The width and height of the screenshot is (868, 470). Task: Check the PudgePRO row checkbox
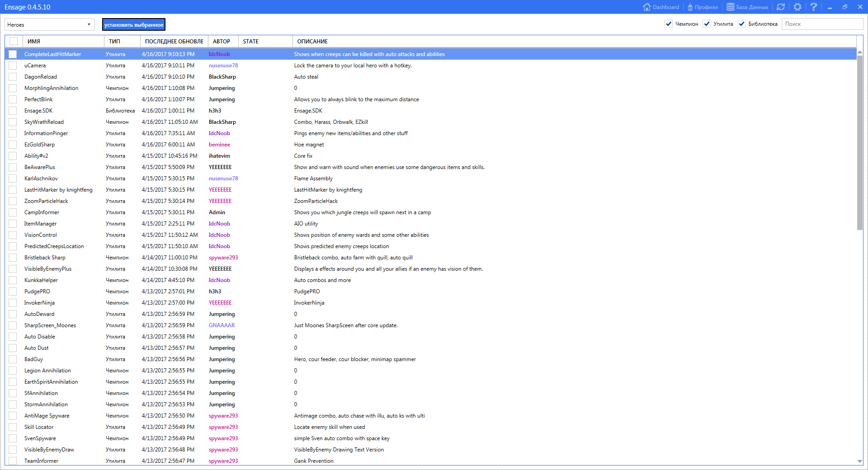(13, 291)
